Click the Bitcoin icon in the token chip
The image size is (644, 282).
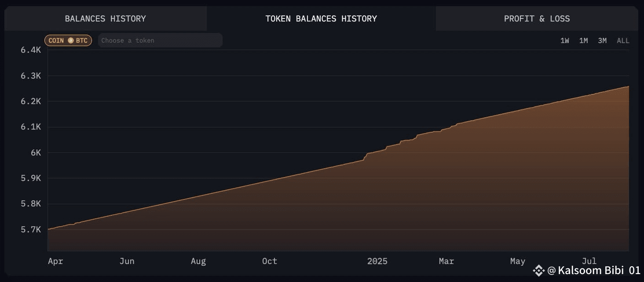pos(70,40)
